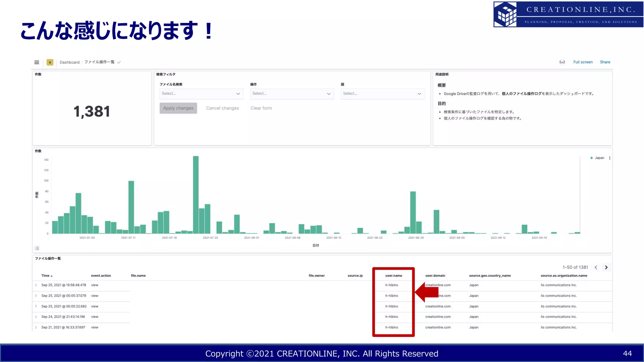Click the Dashboard breadcrumb
This screenshot has height=362, width=644.
point(69,62)
